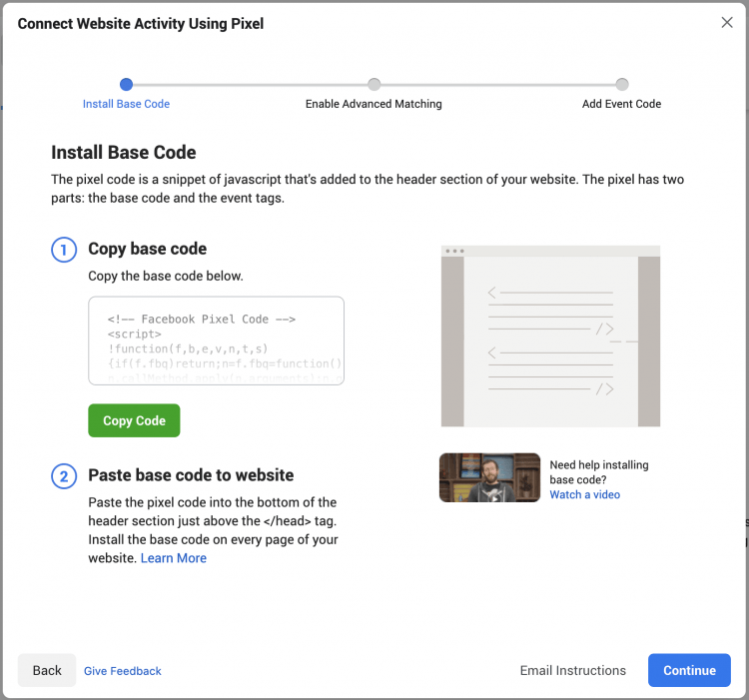Click inside the Facebook Pixel code box

(x=216, y=341)
